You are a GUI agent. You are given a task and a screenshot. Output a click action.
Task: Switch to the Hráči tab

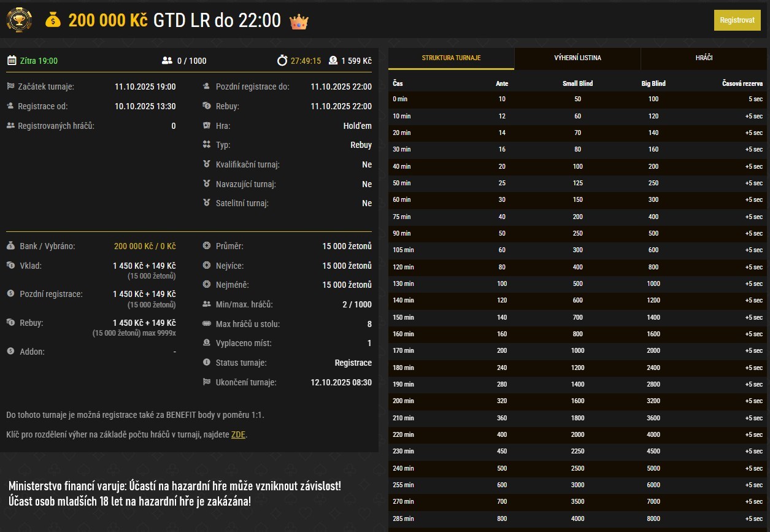[x=704, y=58]
